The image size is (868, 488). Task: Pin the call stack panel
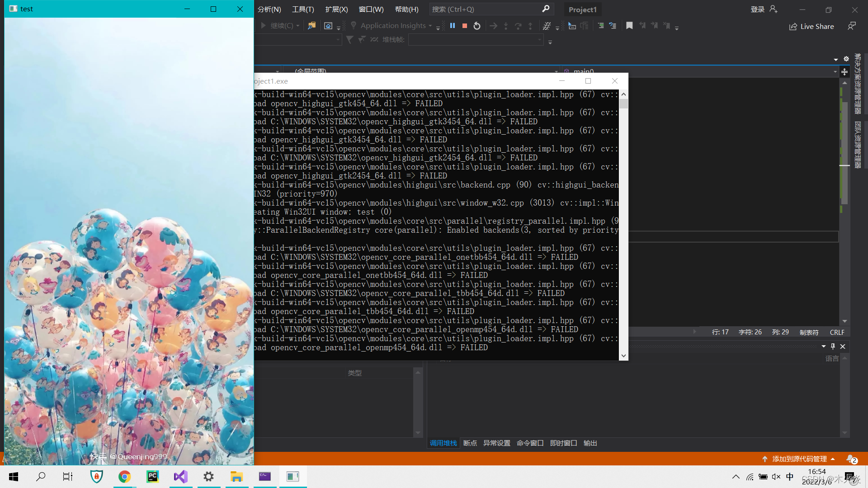pyautogui.click(x=833, y=347)
